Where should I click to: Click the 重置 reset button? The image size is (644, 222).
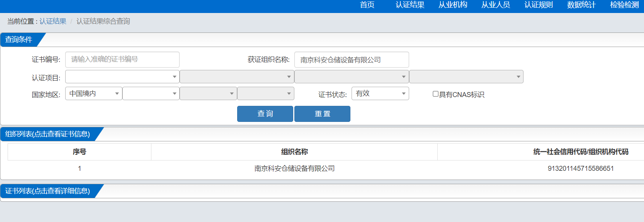tap(322, 114)
